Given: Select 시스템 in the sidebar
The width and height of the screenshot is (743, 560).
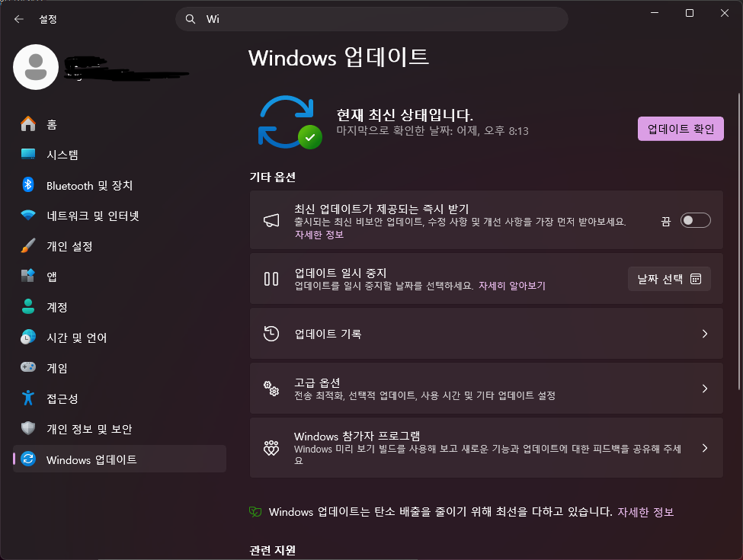Looking at the screenshot, I should click(x=120, y=155).
